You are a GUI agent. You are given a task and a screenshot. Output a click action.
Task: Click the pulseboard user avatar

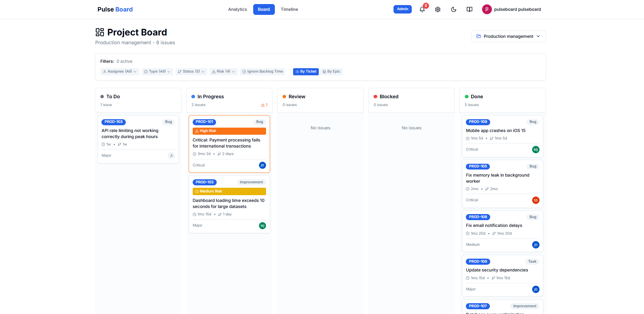(x=486, y=9)
